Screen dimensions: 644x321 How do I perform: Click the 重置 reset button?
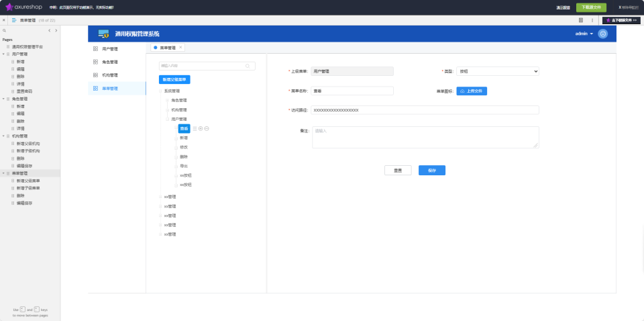[398, 170]
